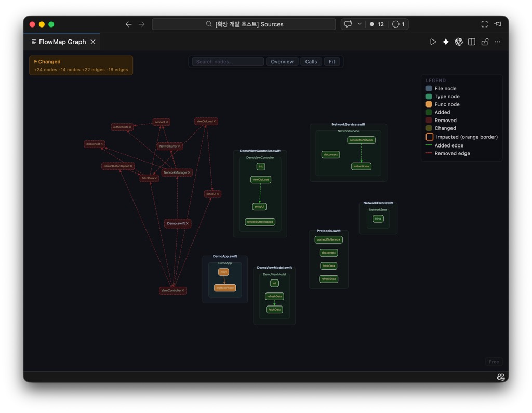
Task: Open the ChatGPT icon in editor toolbar
Action: coord(458,42)
